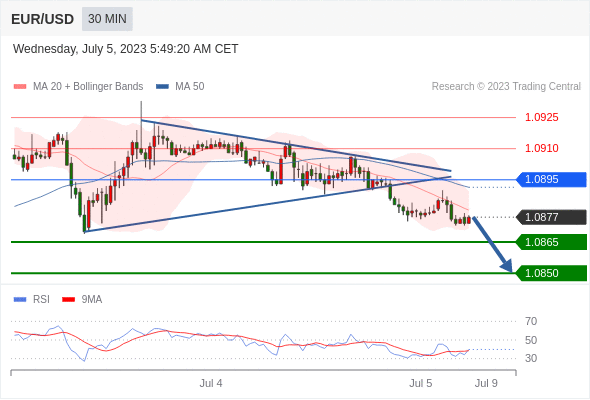Click the 1.0910 resistance label
The image size is (590, 400).
click(x=541, y=148)
